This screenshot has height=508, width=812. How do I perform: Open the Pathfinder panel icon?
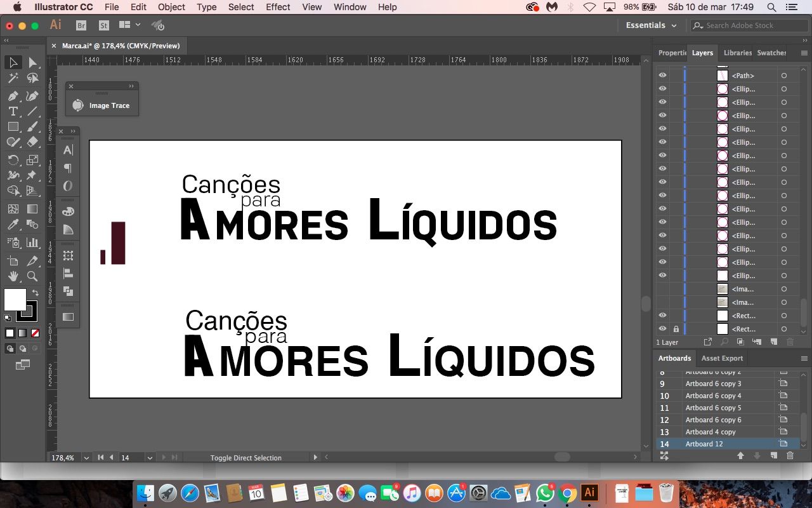click(x=68, y=291)
